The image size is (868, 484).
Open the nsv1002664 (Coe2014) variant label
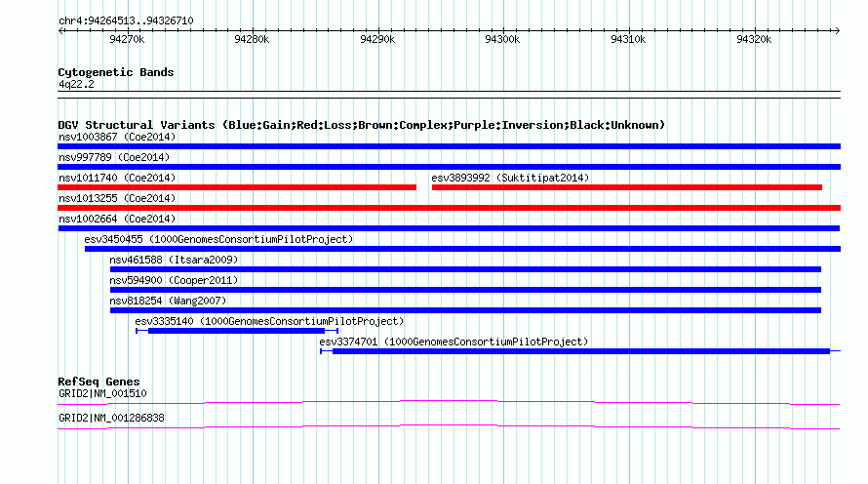pyautogui.click(x=117, y=219)
